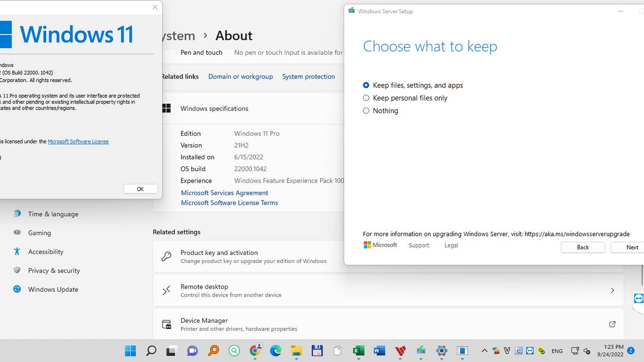Image resolution: width=644 pixels, height=362 pixels.
Task: Open volume control in system tray
Action: (x=587, y=351)
